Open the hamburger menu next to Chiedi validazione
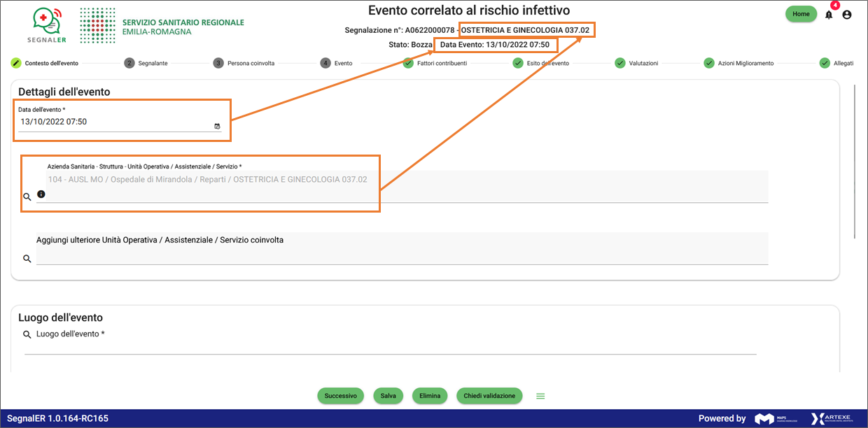Image resolution: width=868 pixels, height=428 pixels. point(540,396)
